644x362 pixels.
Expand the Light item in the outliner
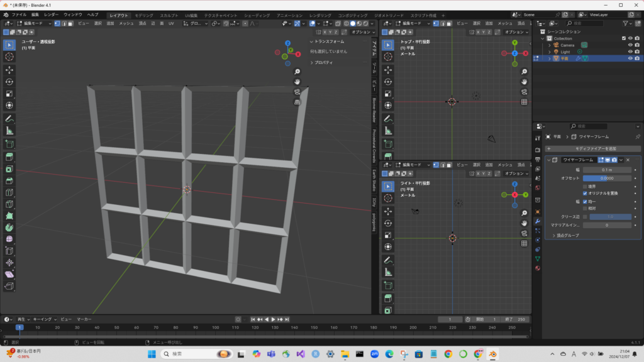[550, 52]
